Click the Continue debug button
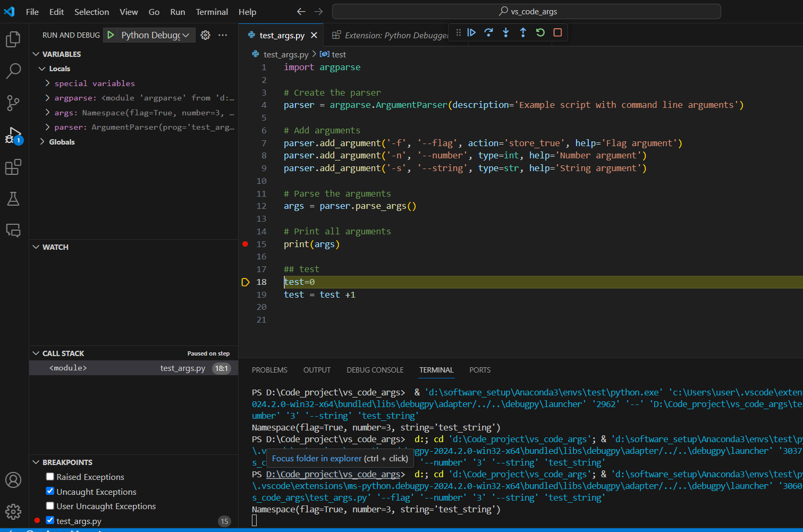 coord(471,32)
